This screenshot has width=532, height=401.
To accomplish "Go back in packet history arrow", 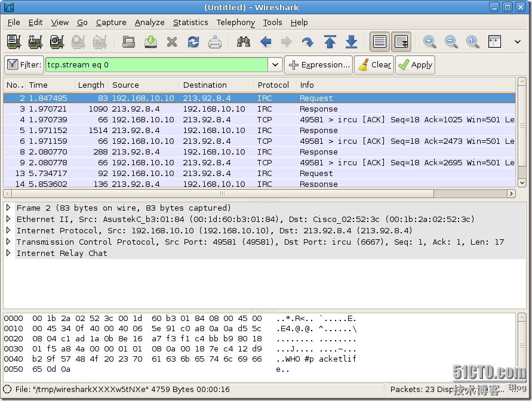I will coord(265,42).
